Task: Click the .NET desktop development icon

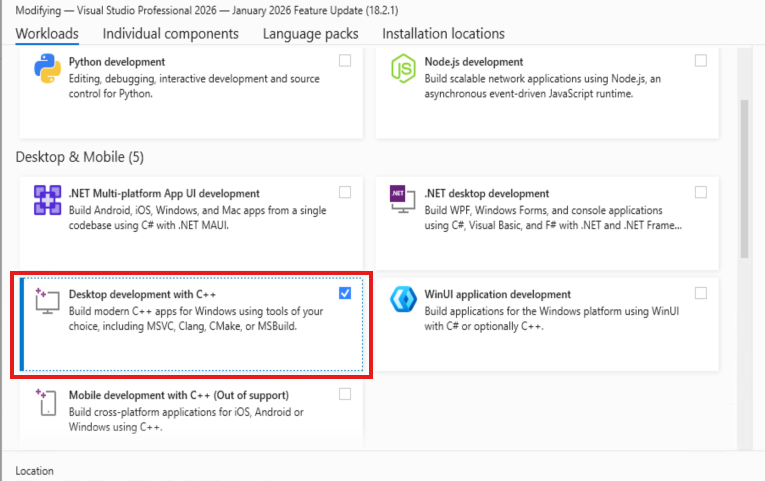Action: pyautogui.click(x=403, y=201)
